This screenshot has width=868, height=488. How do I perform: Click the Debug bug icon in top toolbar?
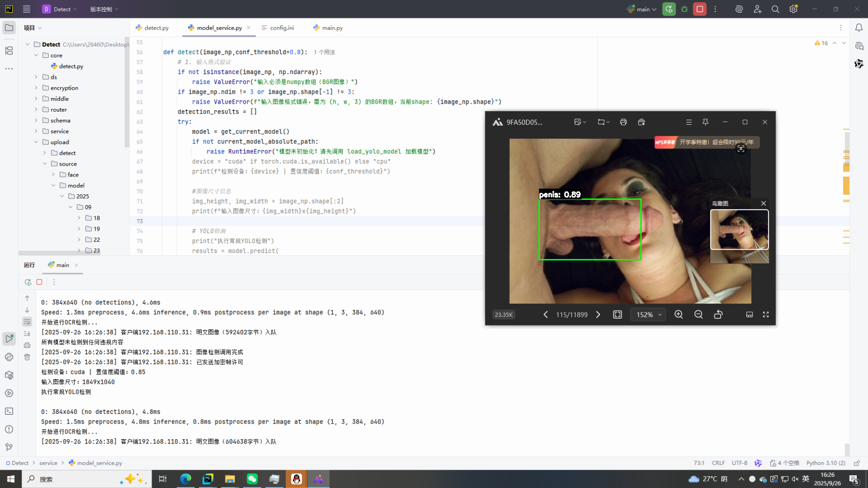pyautogui.click(x=684, y=9)
